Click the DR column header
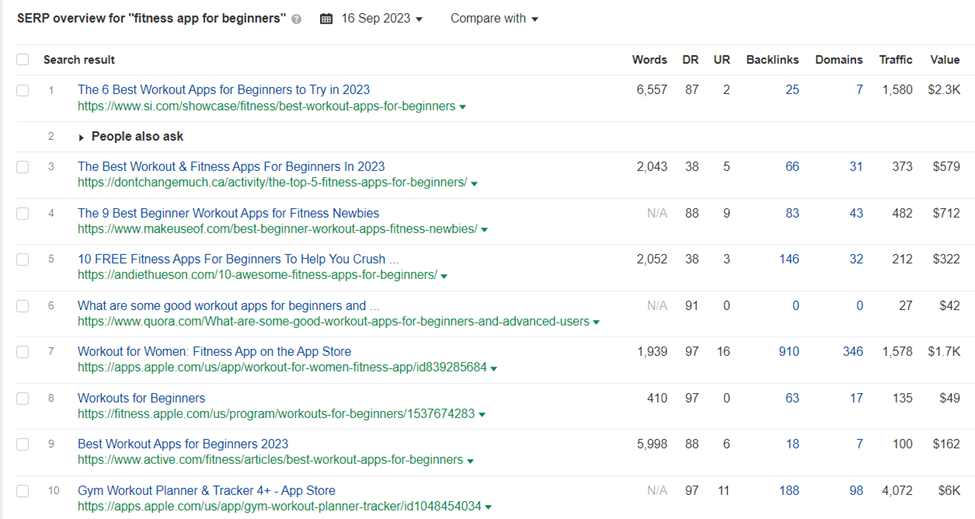This screenshot has height=519, width=975. tap(690, 60)
